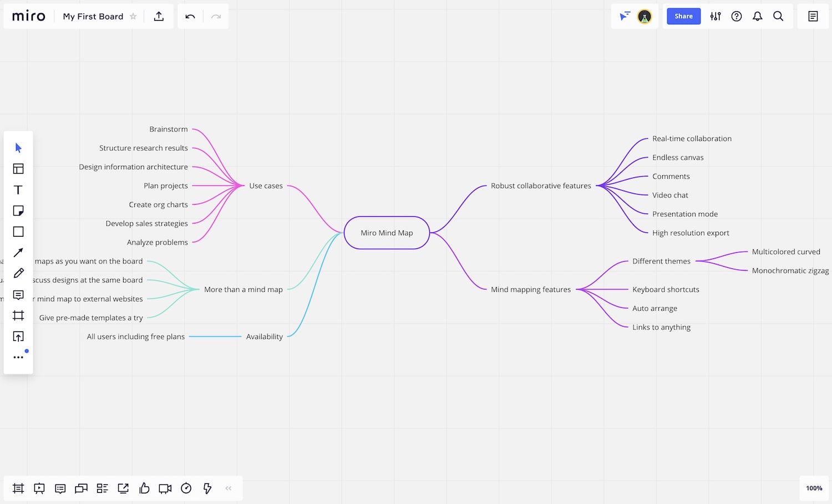Image resolution: width=832 pixels, height=504 pixels.
Task: Select the Frame tool in left toolbar
Action: click(18, 315)
